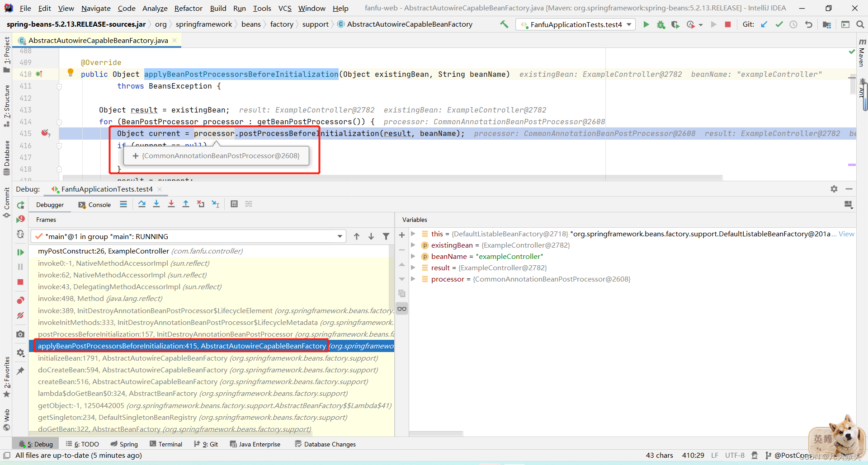Open the Refactor menu
Image resolution: width=868 pixels, height=465 pixels.
(x=188, y=8)
